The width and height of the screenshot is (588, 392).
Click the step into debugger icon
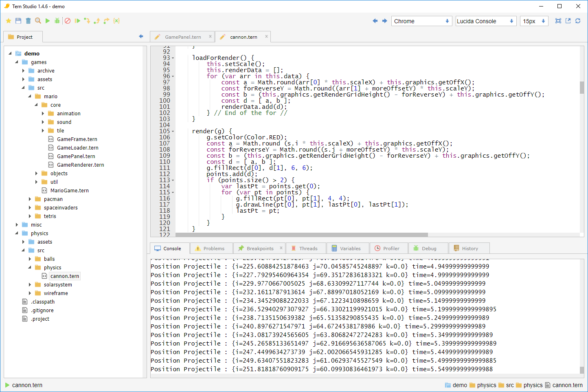click(87, 21)
